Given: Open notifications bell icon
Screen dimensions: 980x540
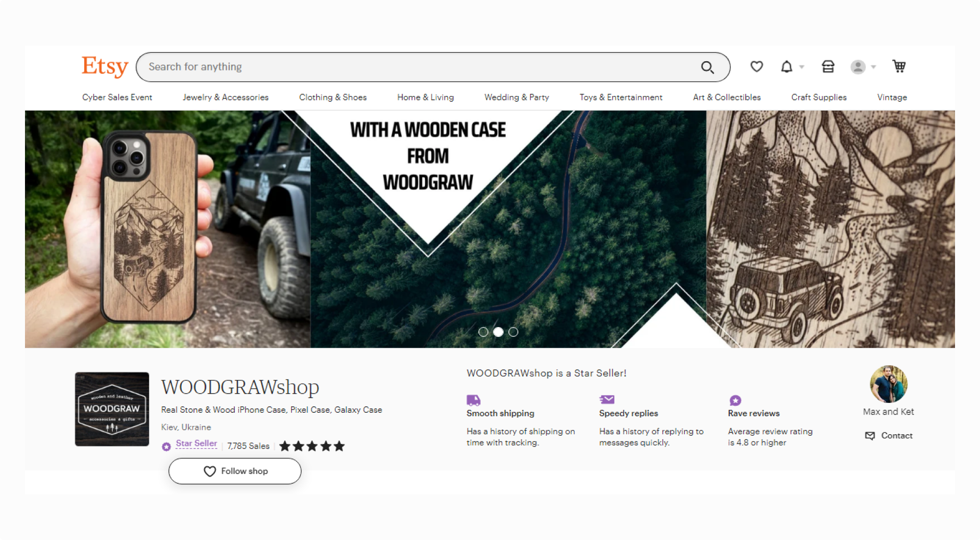Looking at the screenshot, I should pos(786,67).
